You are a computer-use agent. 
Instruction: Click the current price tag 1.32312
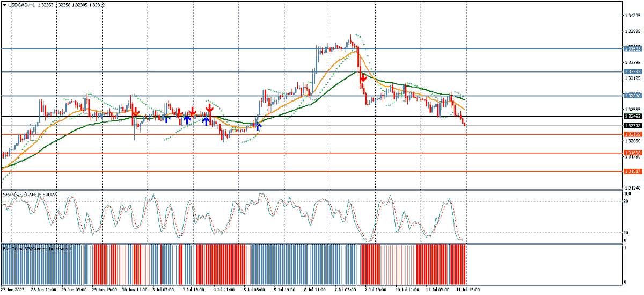pos(632,126)
